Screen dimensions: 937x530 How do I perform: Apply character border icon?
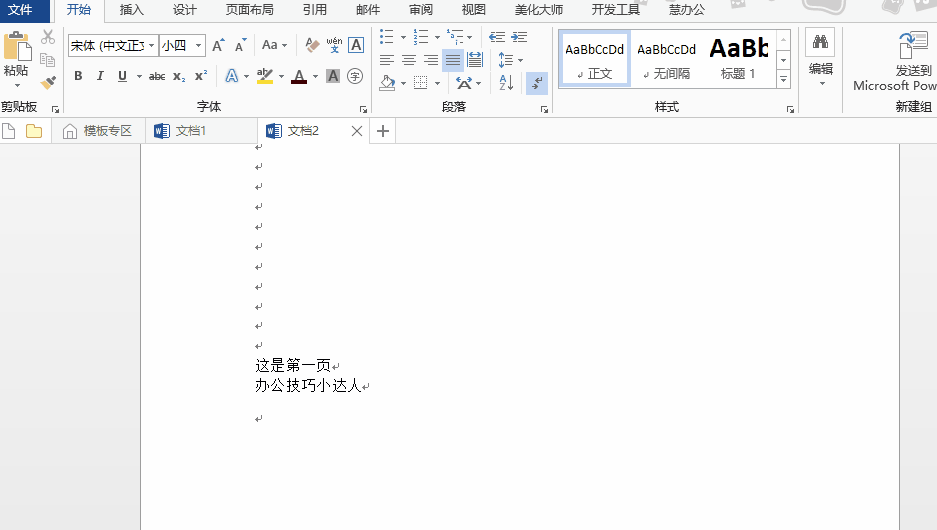click(356, 45)
